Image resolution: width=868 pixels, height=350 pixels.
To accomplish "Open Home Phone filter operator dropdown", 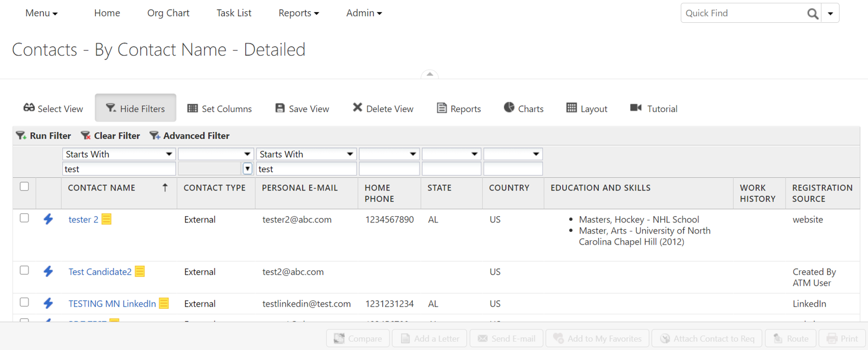I will [x=389, y=154].
